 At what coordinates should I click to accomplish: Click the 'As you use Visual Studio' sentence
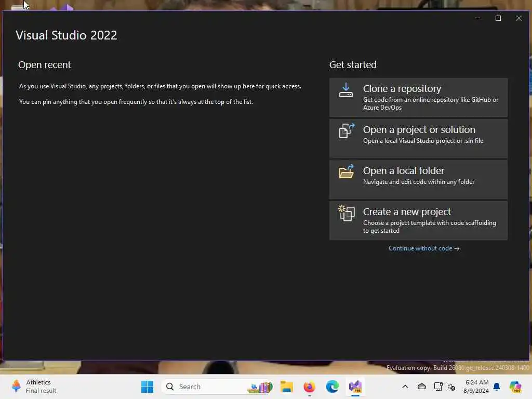click(x=160, y=86)
